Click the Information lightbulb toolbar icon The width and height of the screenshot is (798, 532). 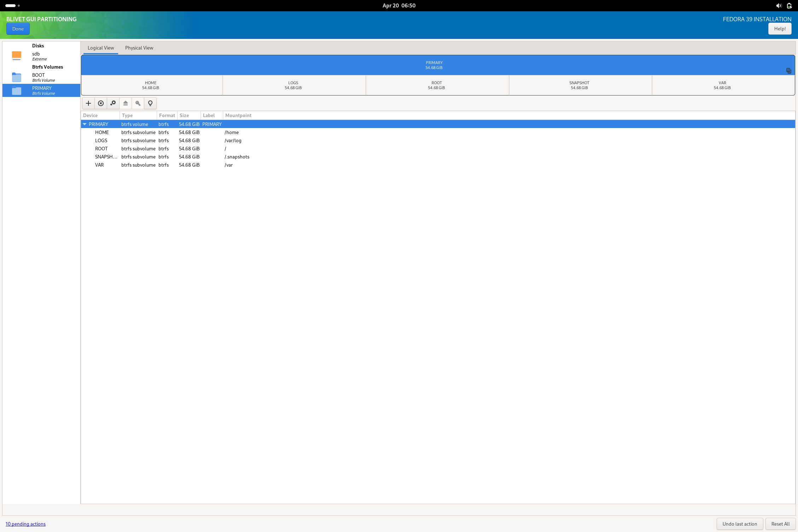click(x=150, y=103)
